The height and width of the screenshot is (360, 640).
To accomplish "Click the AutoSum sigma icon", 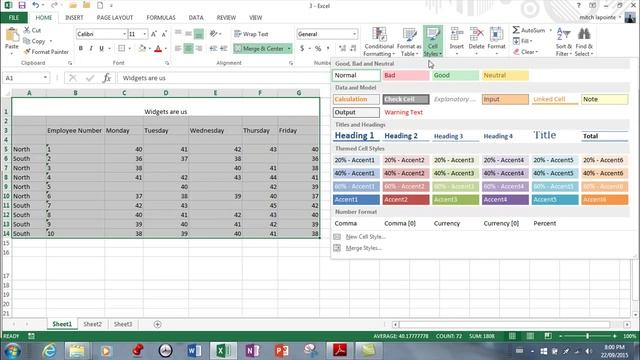I will coord(516,30).
